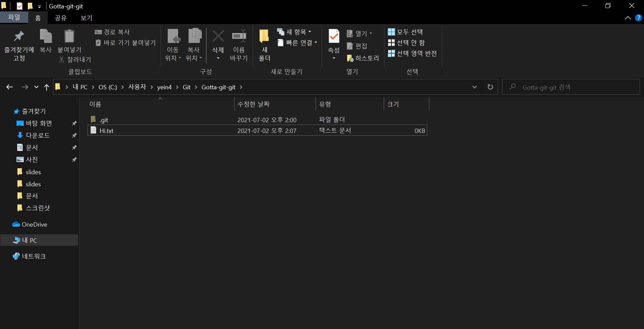Pin folder to Quick access (즐겨찾기에 고정)
644x329 pixels.
19,45
